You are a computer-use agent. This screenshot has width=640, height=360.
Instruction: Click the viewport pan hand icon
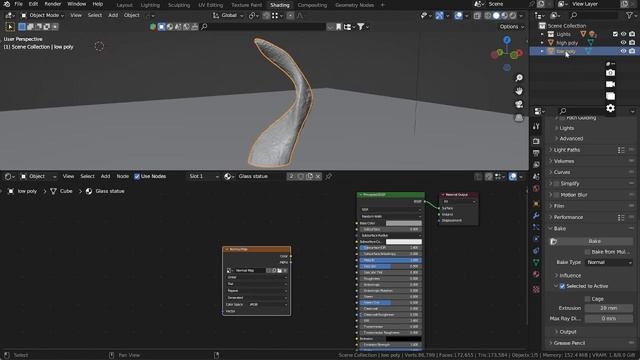point(519,91)
